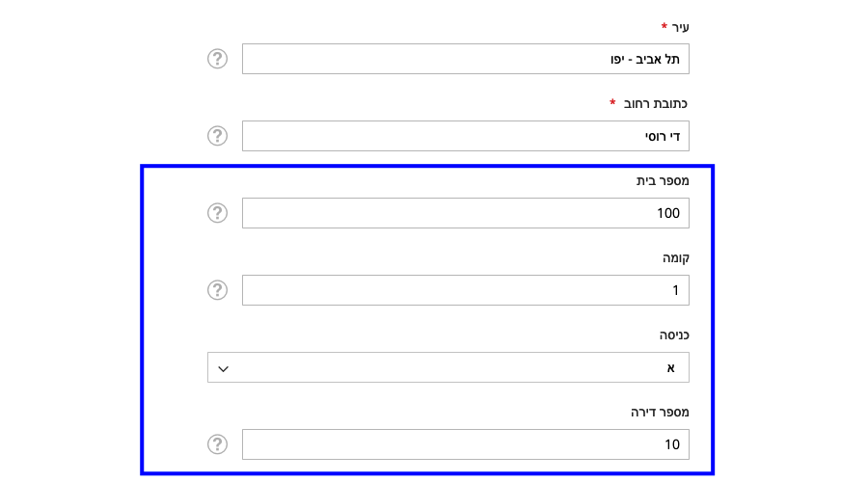This screenshot has width=868, height=482.
Task: Expand the כניסה dropdown chevron arrow
Action: [x=223, y=368]
